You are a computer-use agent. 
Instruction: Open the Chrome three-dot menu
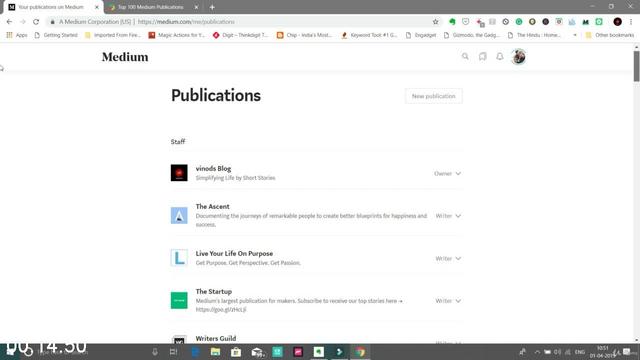[x=631, y=22]
